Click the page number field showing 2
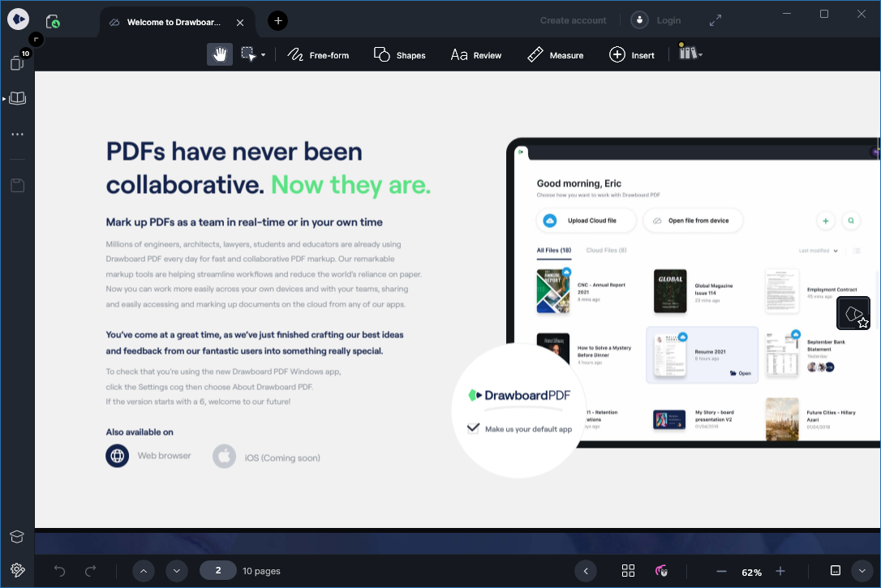 click(218, 571)
